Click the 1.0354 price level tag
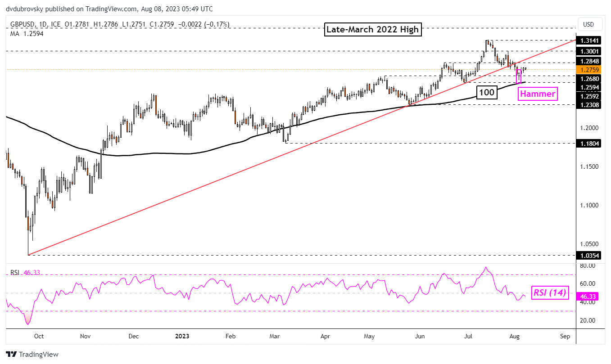The width and height of the screenshot is (611, 364). (589, 255)
